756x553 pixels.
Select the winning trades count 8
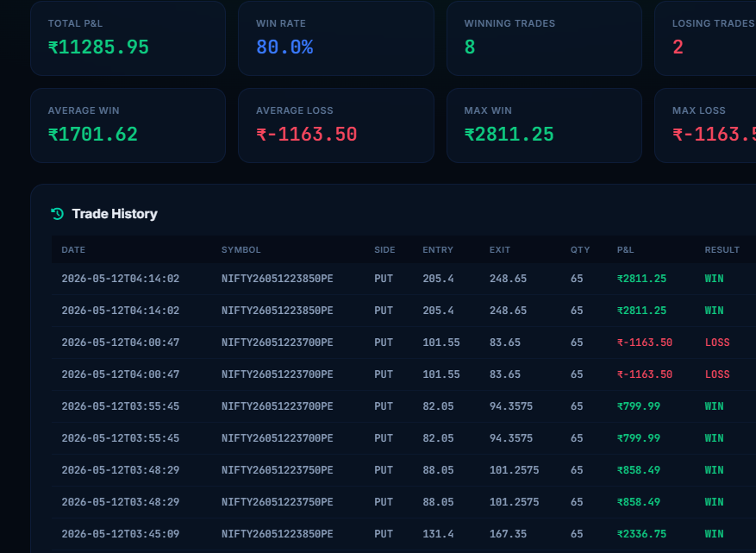470,47
